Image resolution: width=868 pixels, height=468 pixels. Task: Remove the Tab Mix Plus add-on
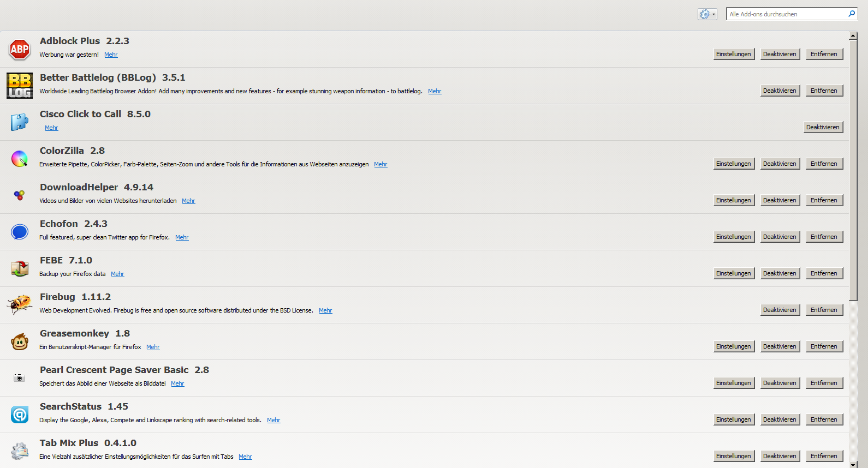click(x=824, y=456)
